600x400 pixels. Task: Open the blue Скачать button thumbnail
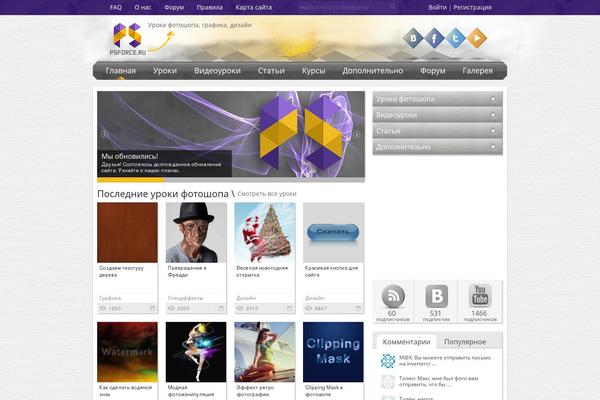click(333, 233)
